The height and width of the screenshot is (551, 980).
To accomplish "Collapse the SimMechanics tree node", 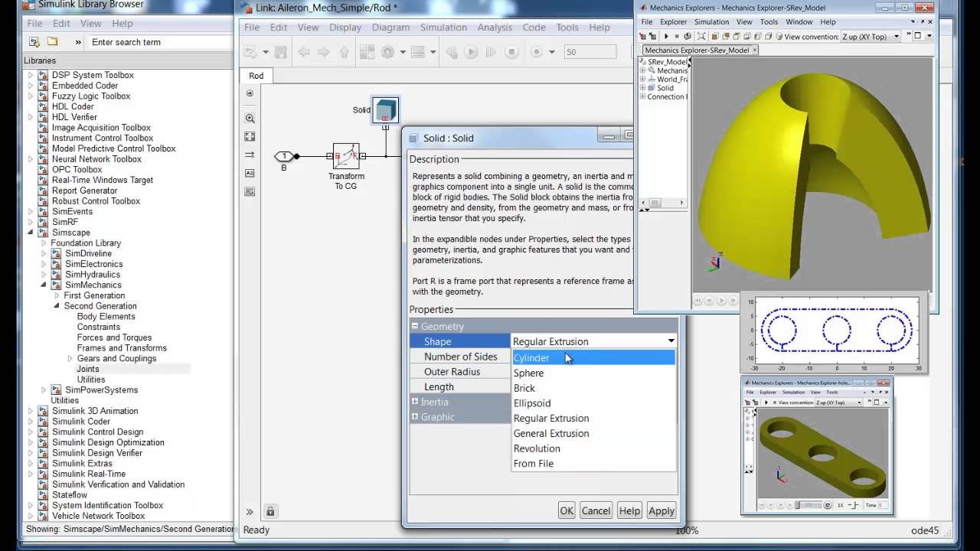I will pyautogui.click(x=44, y=285).
